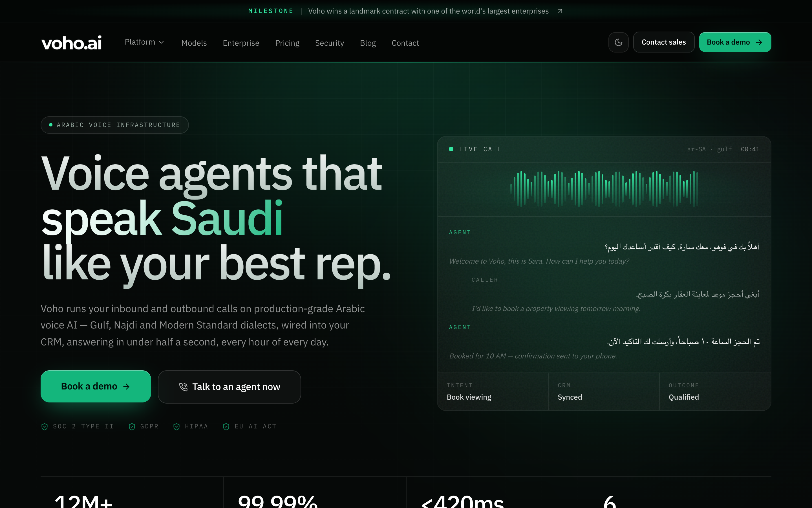Open the milestone headline about landmark contract
This screenshot has width=812, height=508.
[x=429, y=11]
